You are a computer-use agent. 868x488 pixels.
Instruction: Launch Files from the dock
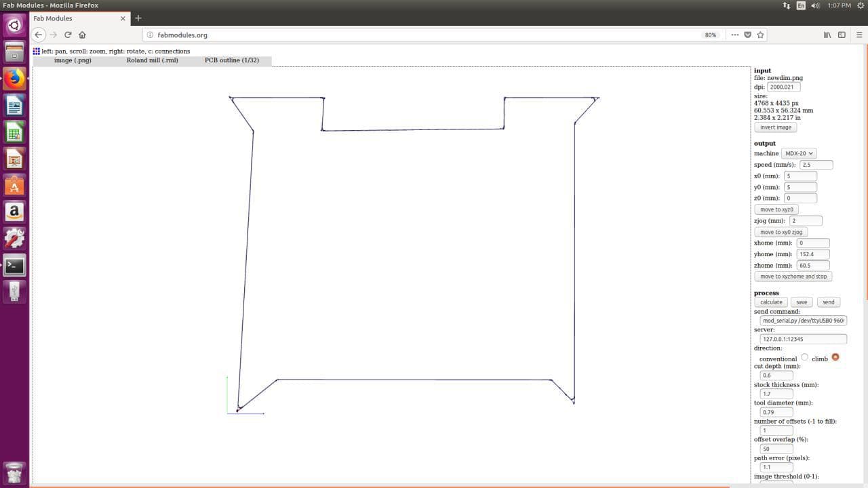14,52
